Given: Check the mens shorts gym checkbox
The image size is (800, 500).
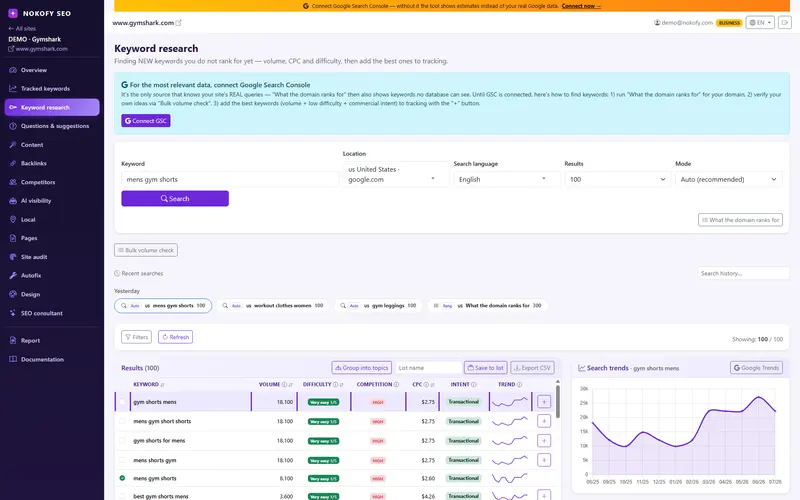Looking at the screenshot, I should tap(122, 460).
